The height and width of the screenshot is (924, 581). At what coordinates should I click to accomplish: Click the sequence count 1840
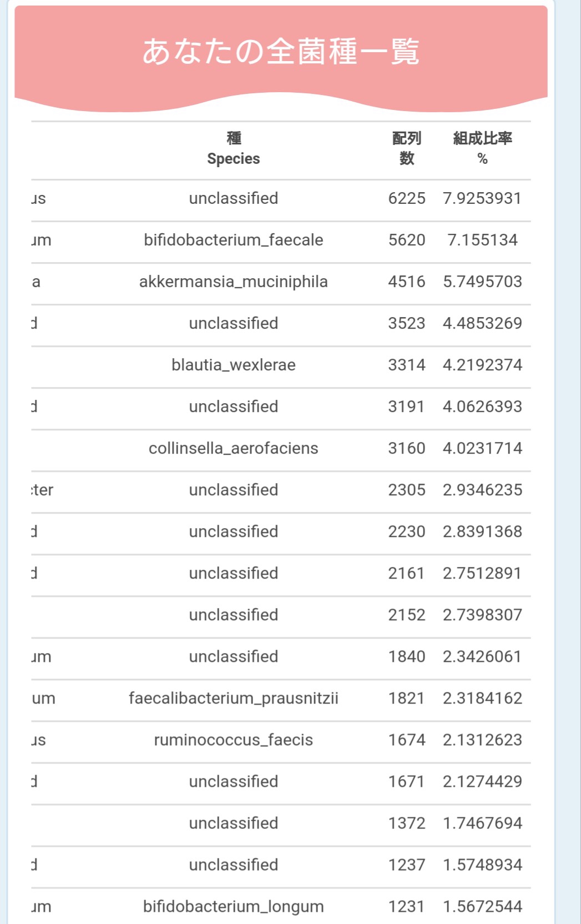point(407,656)
